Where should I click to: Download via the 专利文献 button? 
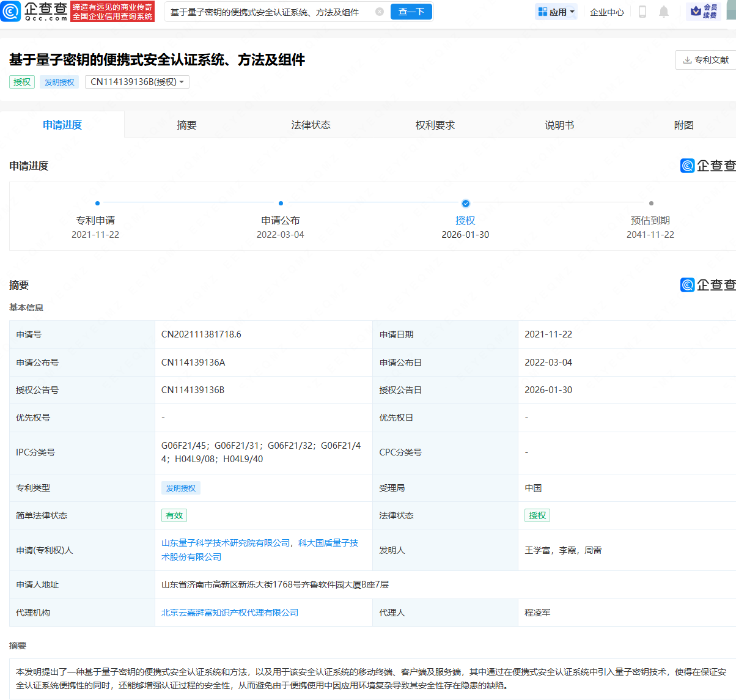click(705, 60)
